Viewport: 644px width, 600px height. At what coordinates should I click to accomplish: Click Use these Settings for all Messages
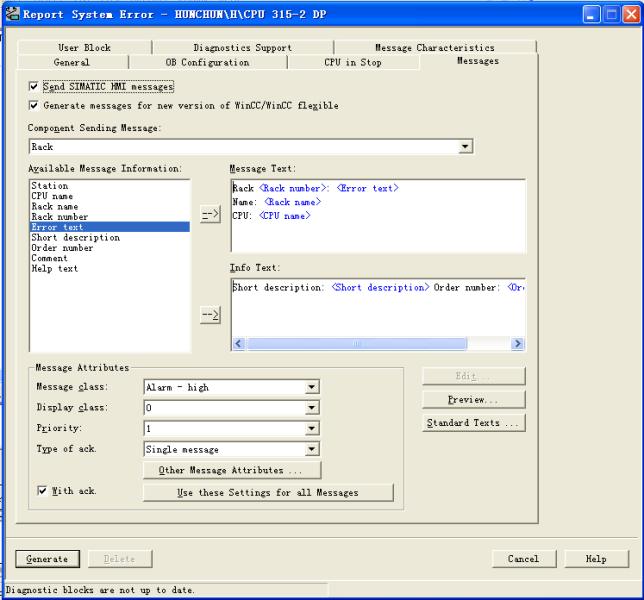coord(268,492)
